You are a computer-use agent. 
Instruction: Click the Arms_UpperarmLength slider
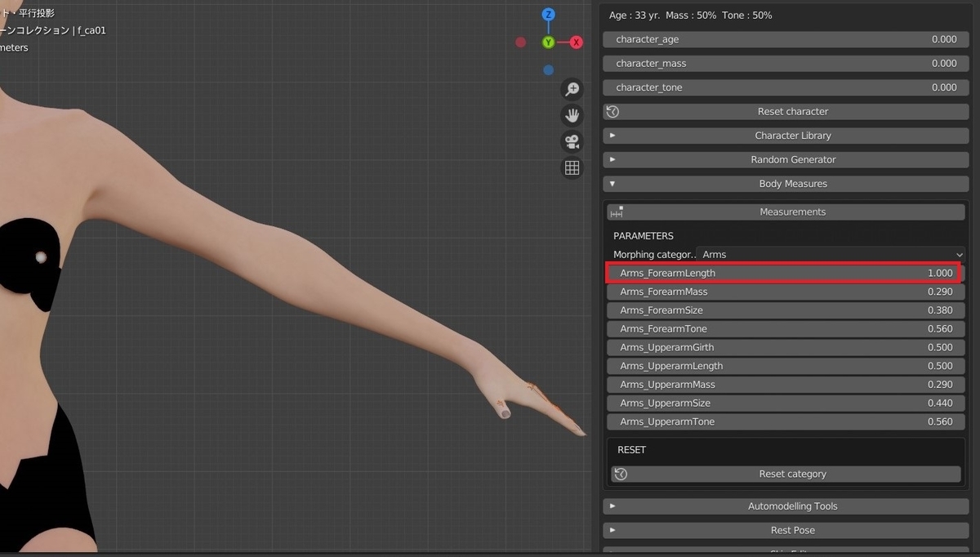click(785, 366)
